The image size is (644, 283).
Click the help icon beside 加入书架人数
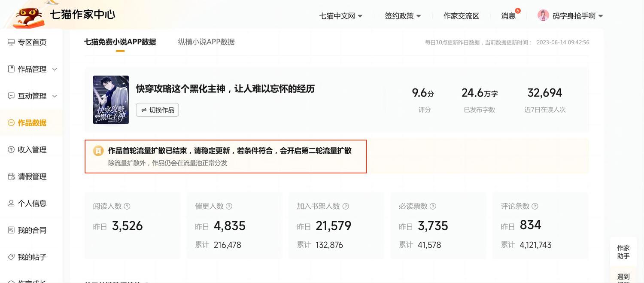click(346, 206)
